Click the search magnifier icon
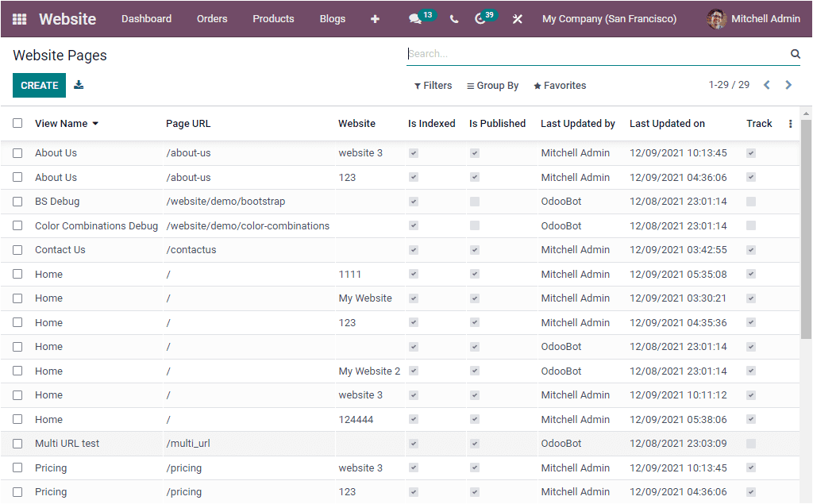 (x=795, y=53)
